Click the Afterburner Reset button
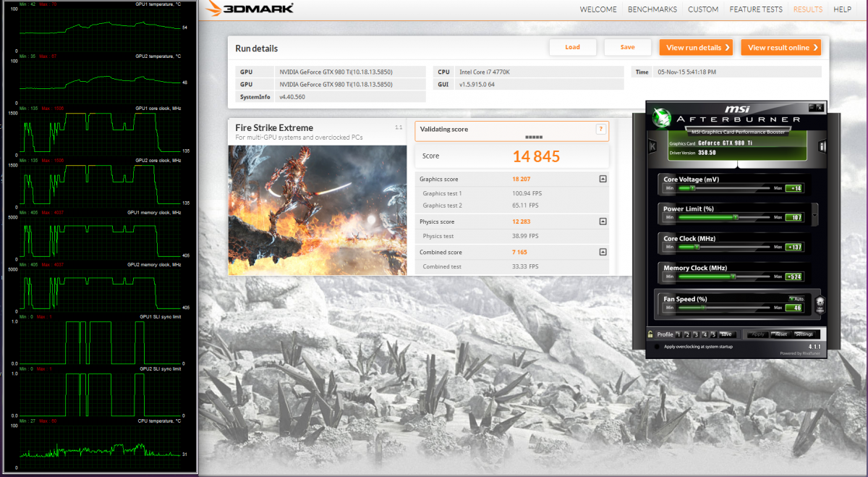This screenshot has width=868, height=477. click(x=780, y=334)
